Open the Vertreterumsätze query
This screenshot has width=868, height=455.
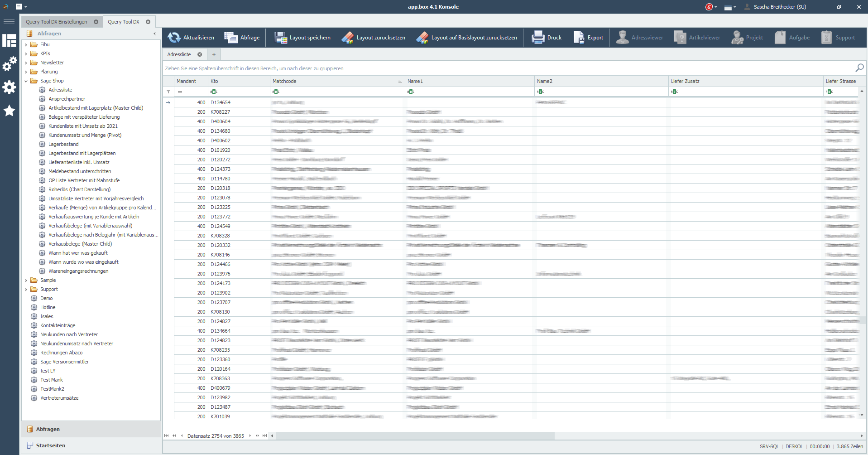pos(59,398)
